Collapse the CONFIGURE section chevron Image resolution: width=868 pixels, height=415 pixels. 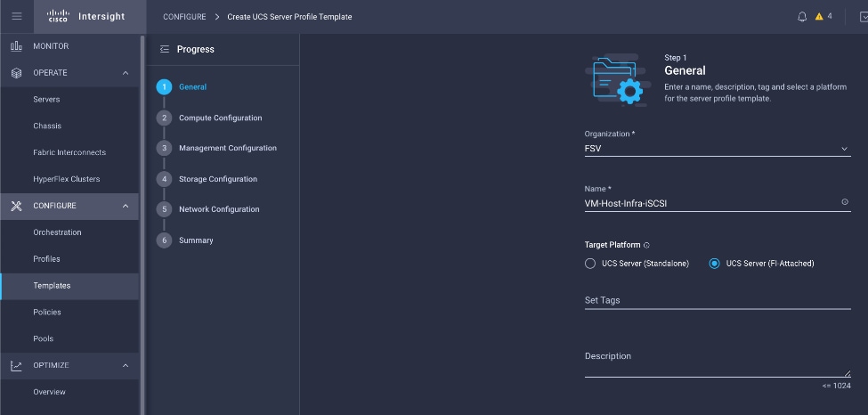coord(126,206)
